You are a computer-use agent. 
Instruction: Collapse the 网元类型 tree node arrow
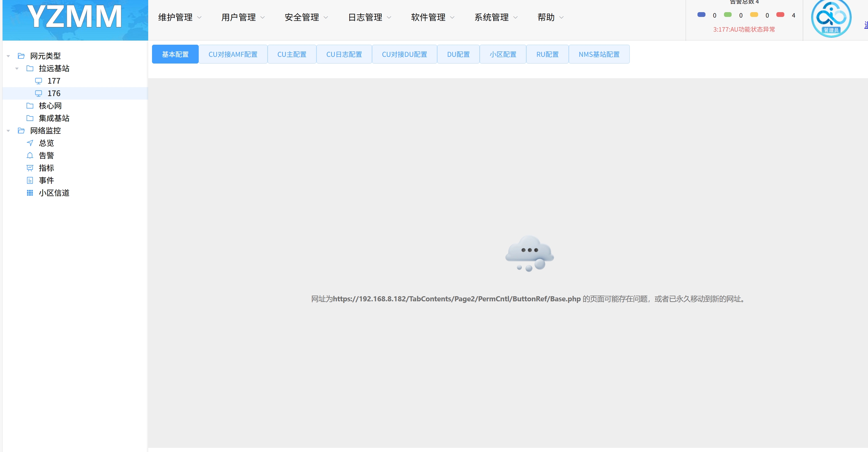click(8, 56)
